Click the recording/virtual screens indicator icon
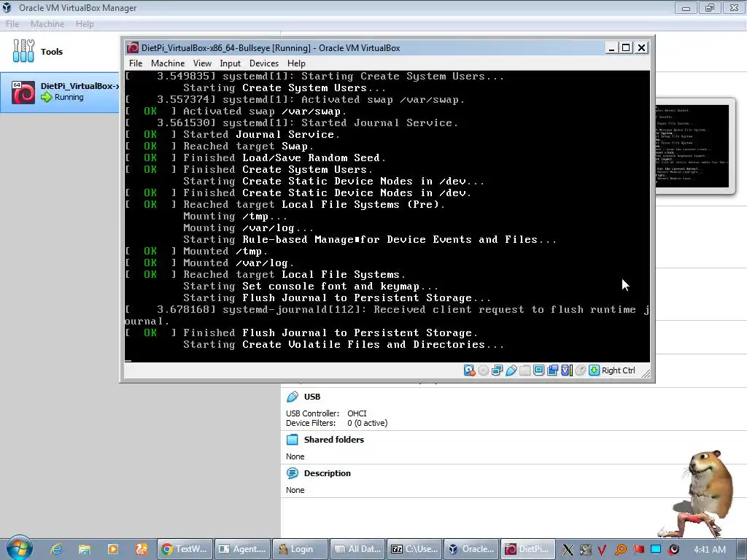747x560 pixels. (x=553, y=370)
